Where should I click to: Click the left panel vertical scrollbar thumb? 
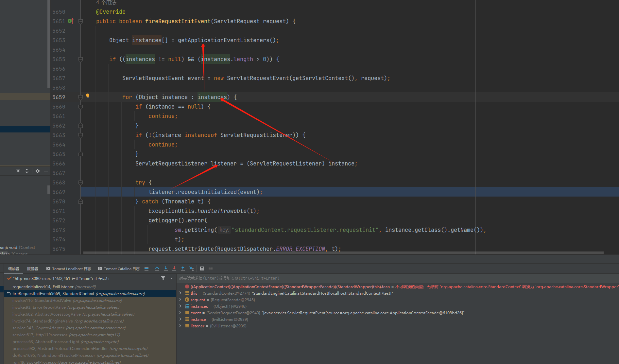pyautogui.click(x=49, y=44)
